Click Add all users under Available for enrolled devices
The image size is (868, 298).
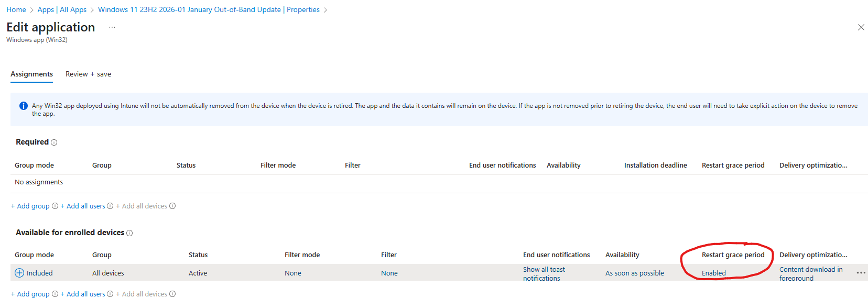[83, 294]
